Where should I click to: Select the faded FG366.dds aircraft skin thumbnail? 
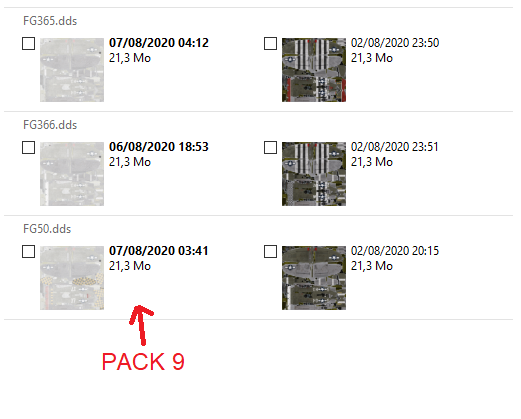coord(72,174)
